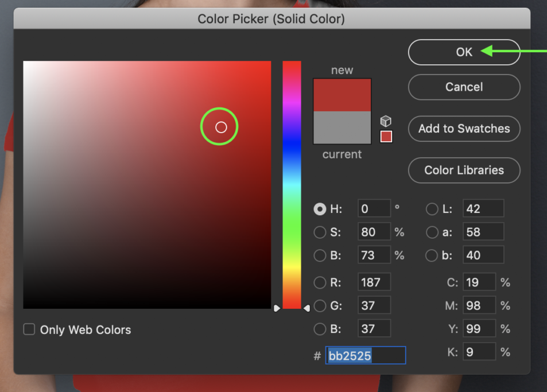
Task: Select the L radio button
Action: coord(432,209)
